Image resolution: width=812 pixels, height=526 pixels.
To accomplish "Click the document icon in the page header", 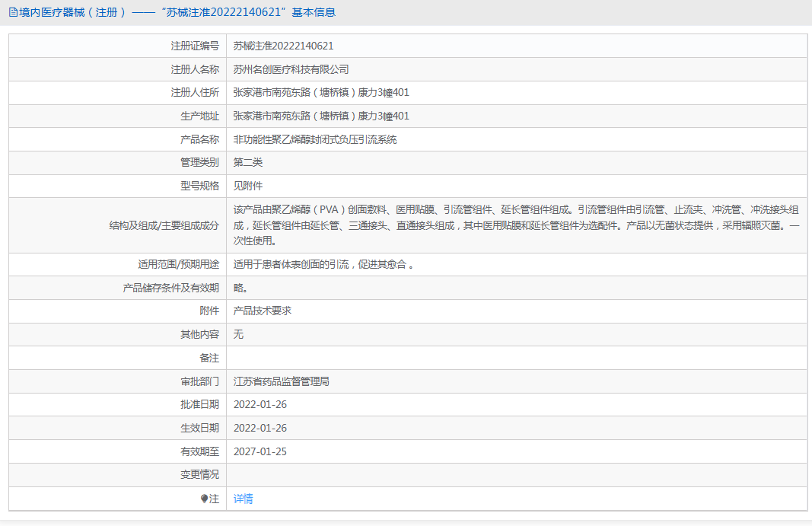I will pyautogui.click(x=13, y=12).
